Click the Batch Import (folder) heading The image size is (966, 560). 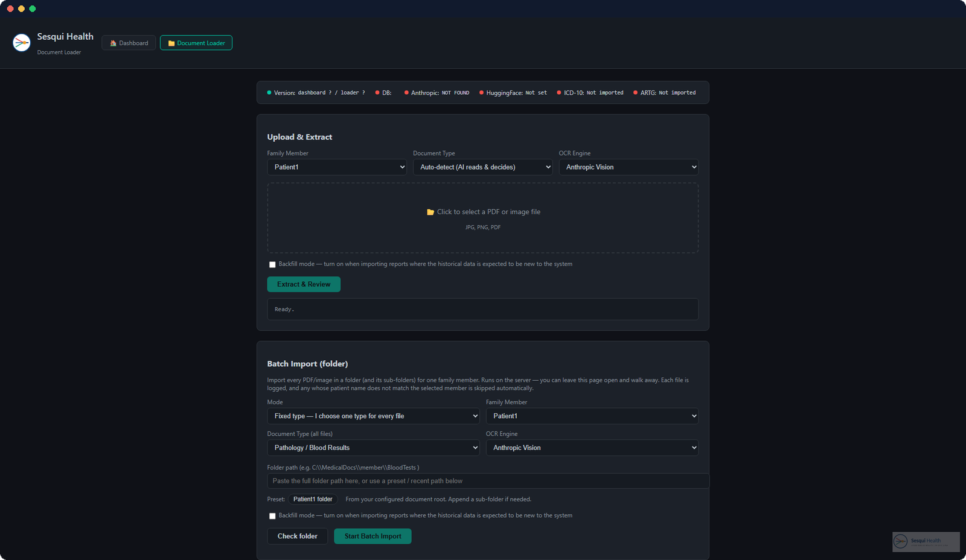click(307, 364)
